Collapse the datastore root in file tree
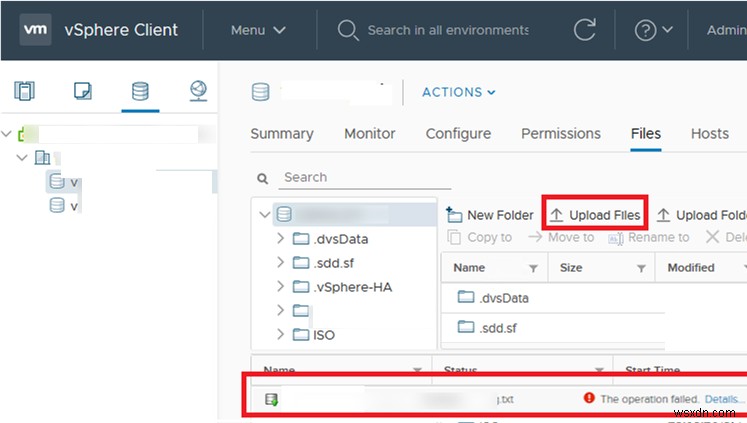This screenshot has height=423, width=747. pos(264,214)
